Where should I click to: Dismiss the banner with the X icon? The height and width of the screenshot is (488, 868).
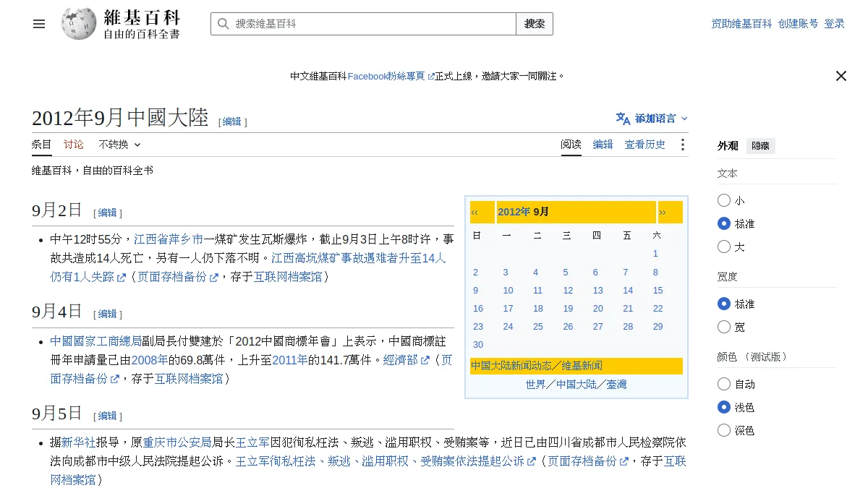coord(841,76)
